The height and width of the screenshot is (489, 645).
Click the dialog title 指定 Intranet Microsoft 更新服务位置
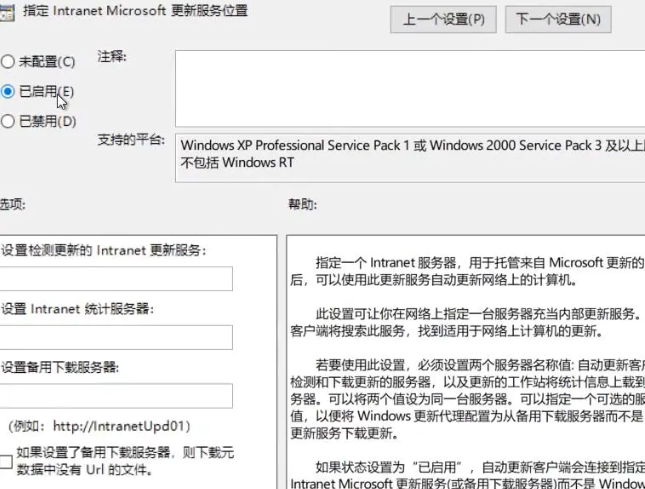click(x=134, y=11)
